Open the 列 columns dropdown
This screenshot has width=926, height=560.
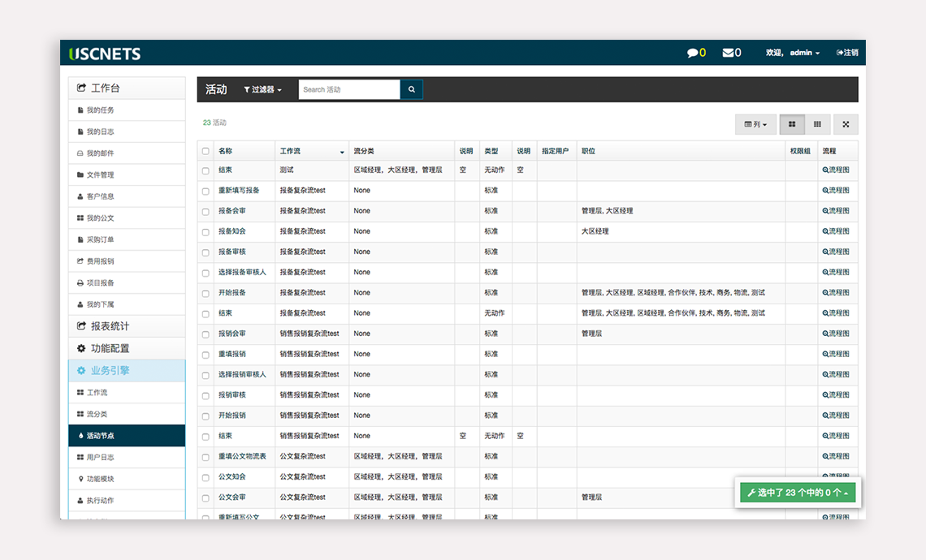click(755, 124)
